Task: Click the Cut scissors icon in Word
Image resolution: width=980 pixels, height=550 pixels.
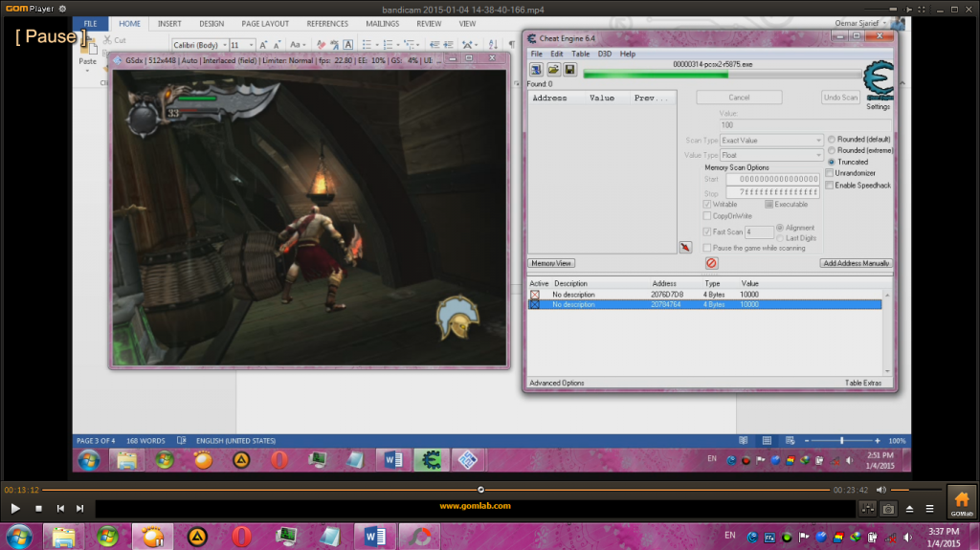Action: click(107, 40)
